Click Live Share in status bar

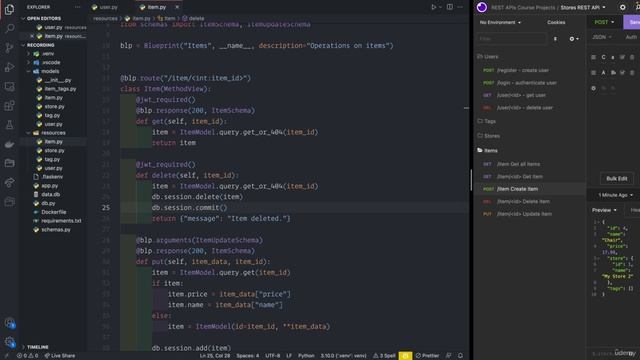tap(60, 356)
